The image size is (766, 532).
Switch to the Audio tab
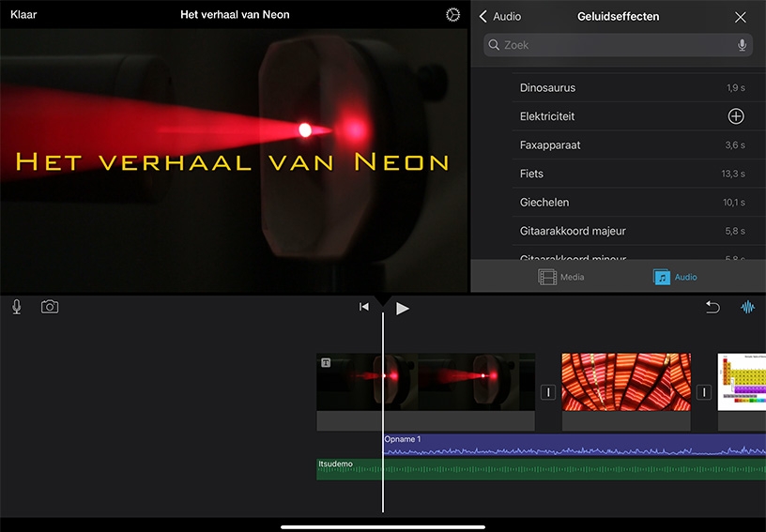tap(675, 277)
